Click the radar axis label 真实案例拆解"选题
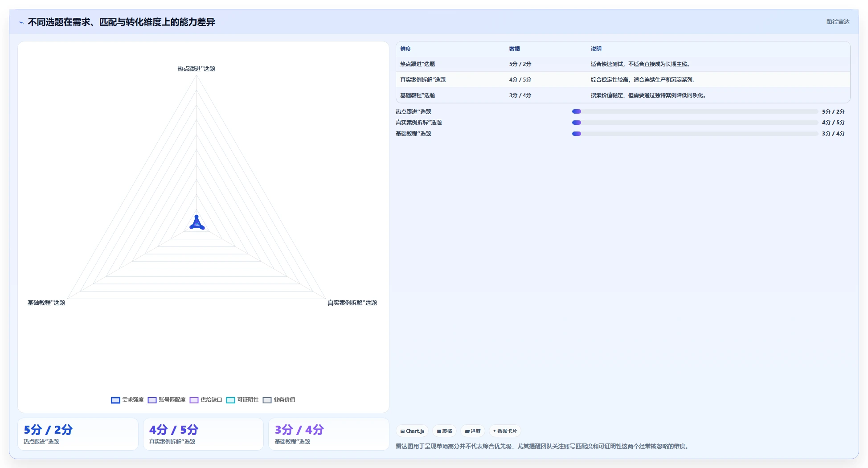This screenshot has height=468, width=868. [x=352, y=303]
